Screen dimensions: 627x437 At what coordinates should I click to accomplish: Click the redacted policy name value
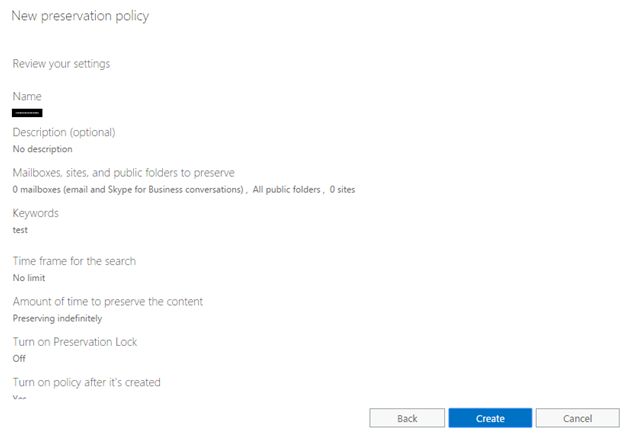tap(27, 113)
